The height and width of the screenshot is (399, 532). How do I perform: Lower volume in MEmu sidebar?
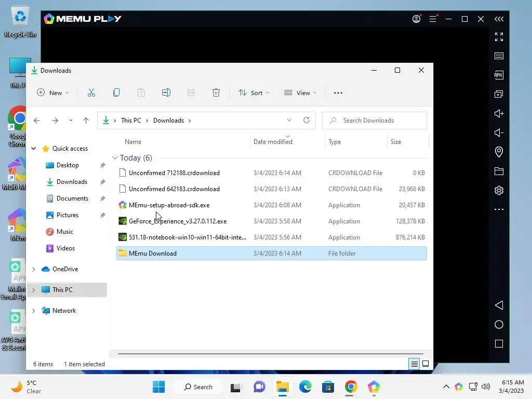[499, 132]
